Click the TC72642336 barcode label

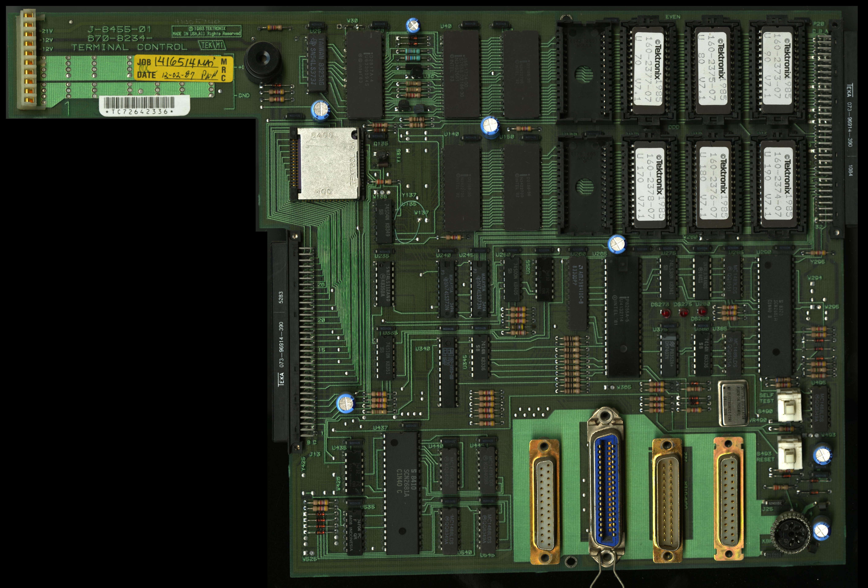[x=145, y=106]
